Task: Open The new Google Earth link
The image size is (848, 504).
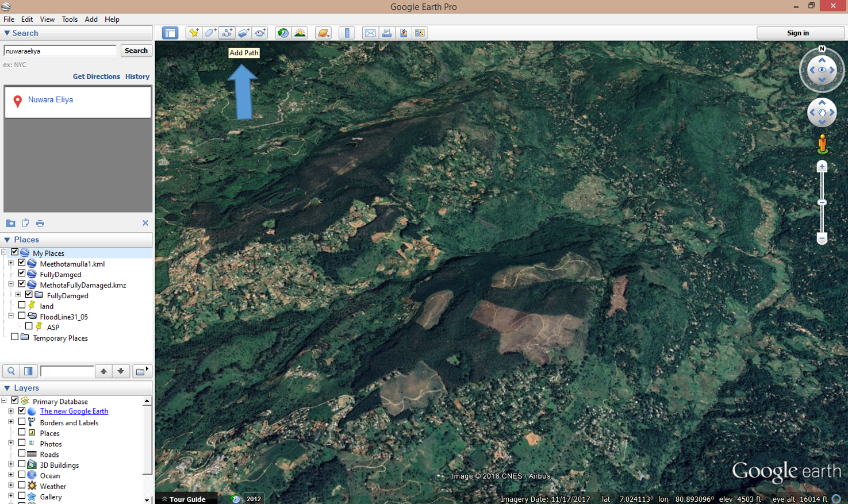Action: 74,411
